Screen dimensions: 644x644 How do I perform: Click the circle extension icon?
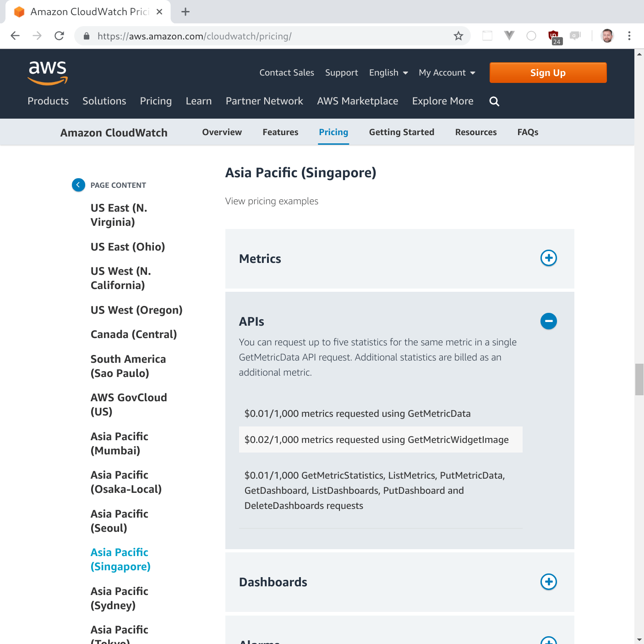(x=531, y=36)
